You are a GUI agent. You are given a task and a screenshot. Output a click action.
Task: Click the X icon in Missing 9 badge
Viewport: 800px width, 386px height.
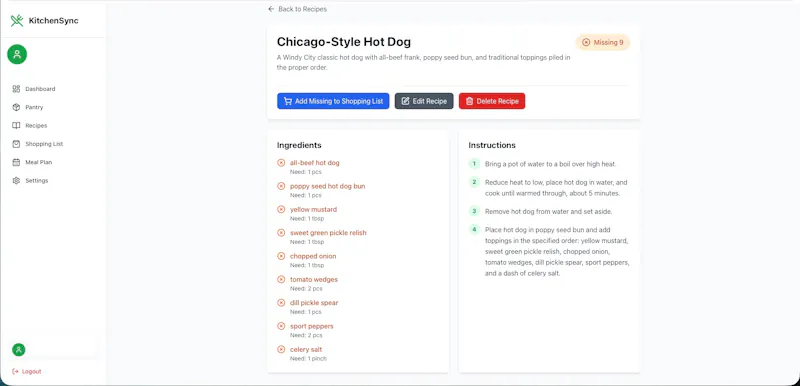click(x=586, y=42)
